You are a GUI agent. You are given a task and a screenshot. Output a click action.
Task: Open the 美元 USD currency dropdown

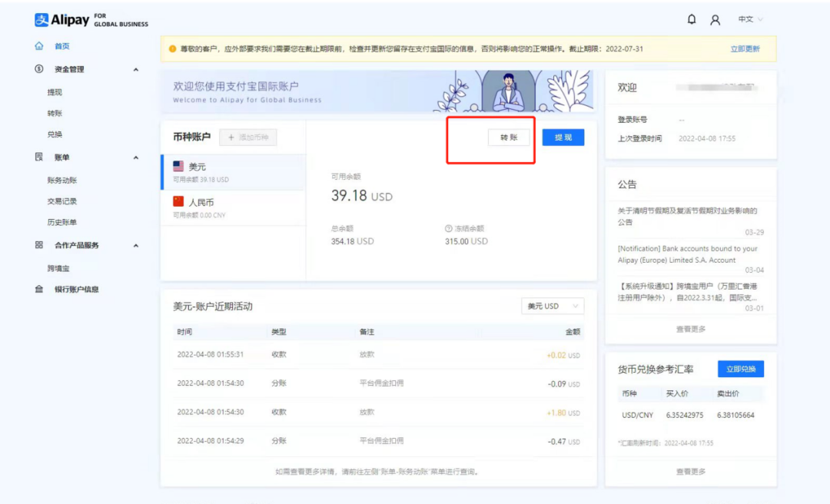pos(552,306)
